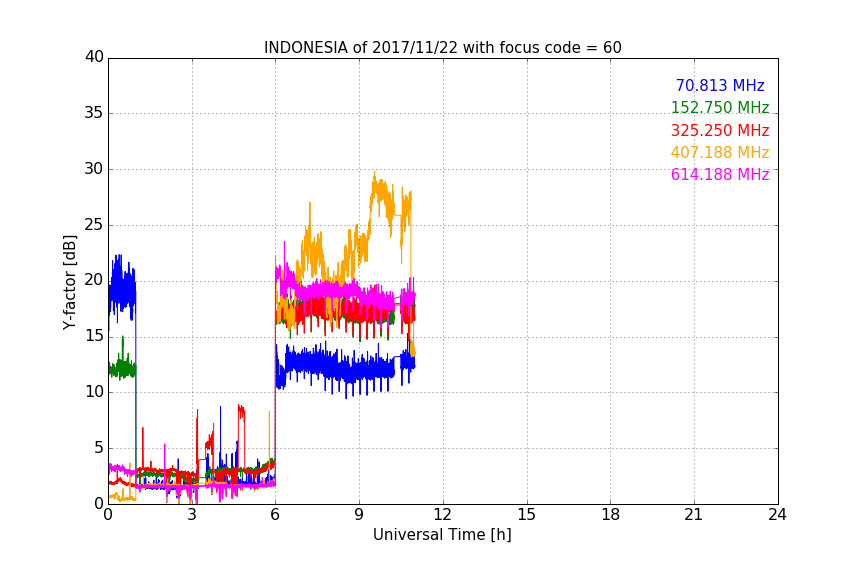Click the x-axis tick label 15
The image size is (864, 576).
527,515
